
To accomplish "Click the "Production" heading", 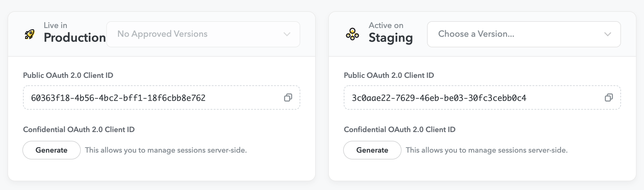I will coord(75,38).
